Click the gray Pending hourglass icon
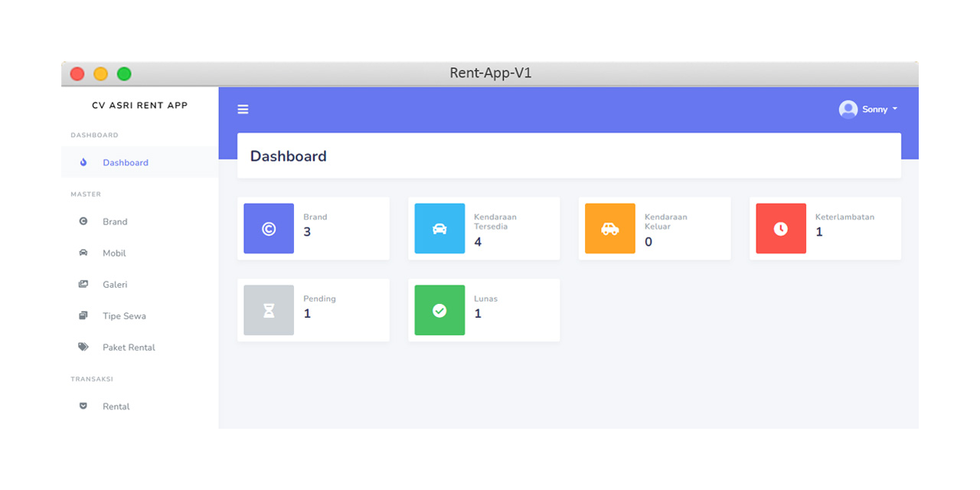This screenshot has height=490, width=980. click(269, 310)
